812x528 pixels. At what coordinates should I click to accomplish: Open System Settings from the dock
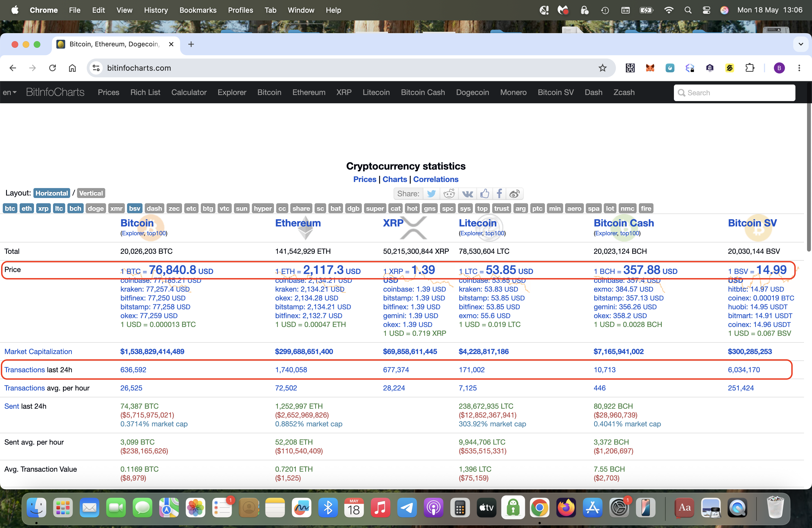619,508
